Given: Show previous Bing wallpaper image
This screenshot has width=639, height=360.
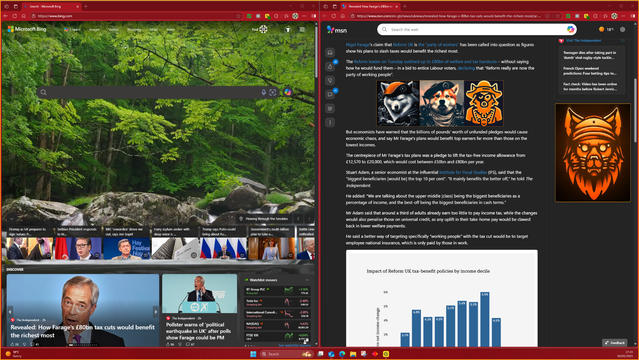Looking at the screenshot, I should click(x=298, y=219).
